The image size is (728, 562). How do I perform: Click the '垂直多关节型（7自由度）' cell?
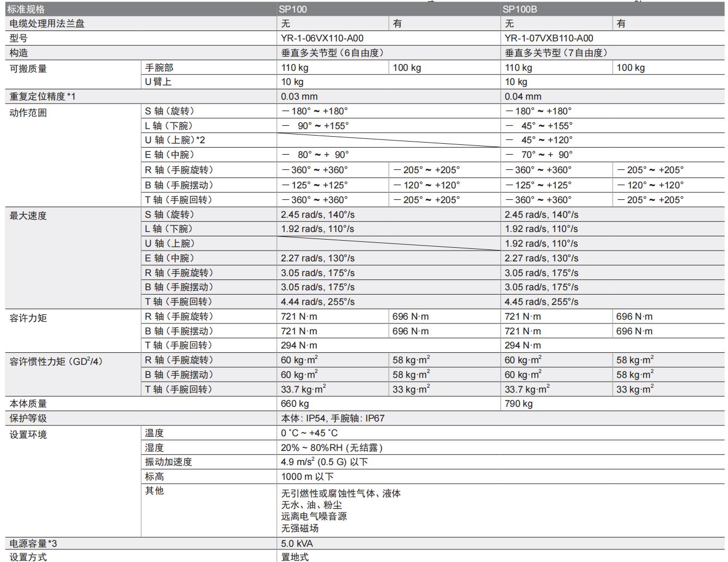tap(556, 53)
